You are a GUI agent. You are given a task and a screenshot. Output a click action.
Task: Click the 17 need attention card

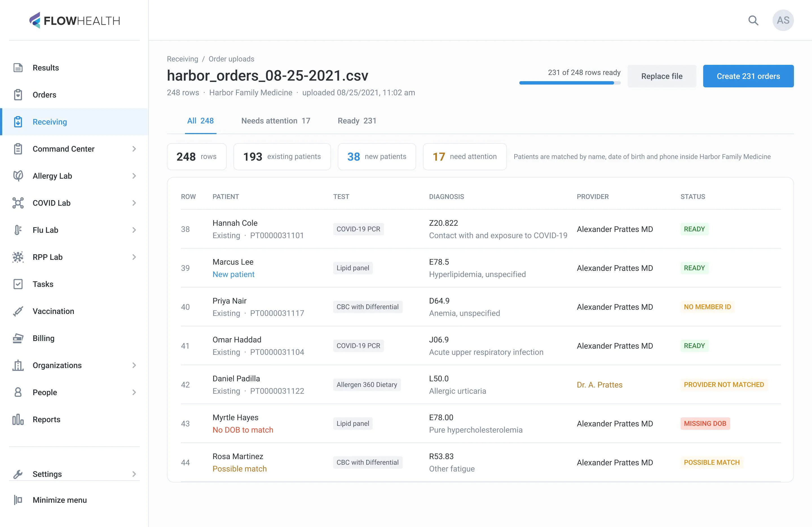pyautogui.click(x=465, y=157)
